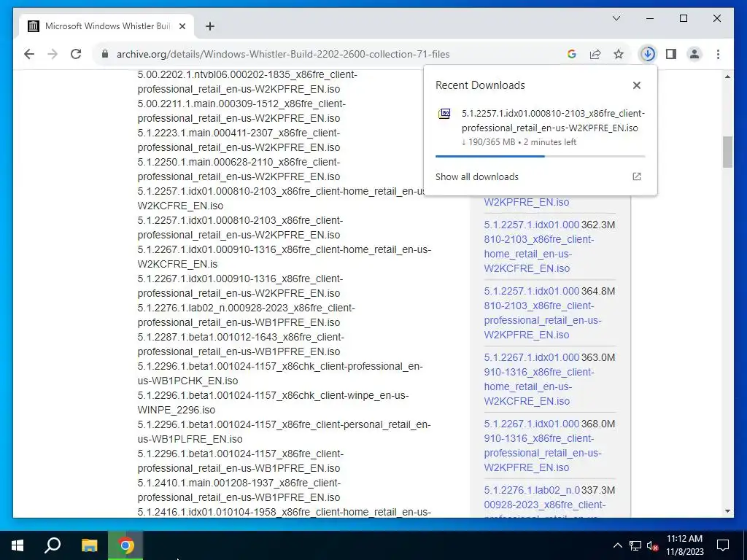The width and height of the screenshot is (747, 560).
Task: Open the network status tray icon
Action: click(x=635, y=545)
